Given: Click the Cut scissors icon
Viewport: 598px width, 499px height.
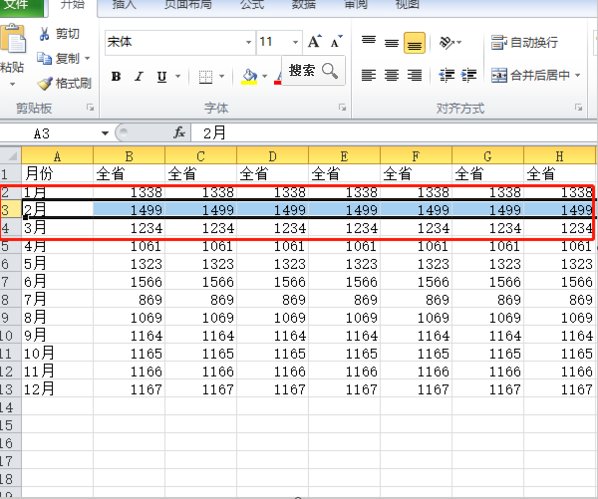Looking at the screenshot, I should pos(44,34).
